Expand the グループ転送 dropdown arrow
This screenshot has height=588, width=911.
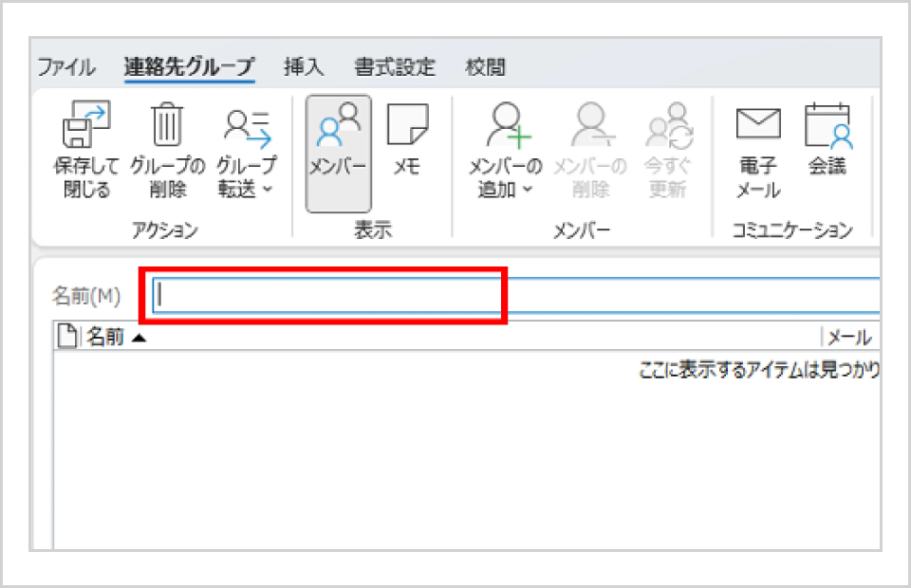(x=268, y=190)
